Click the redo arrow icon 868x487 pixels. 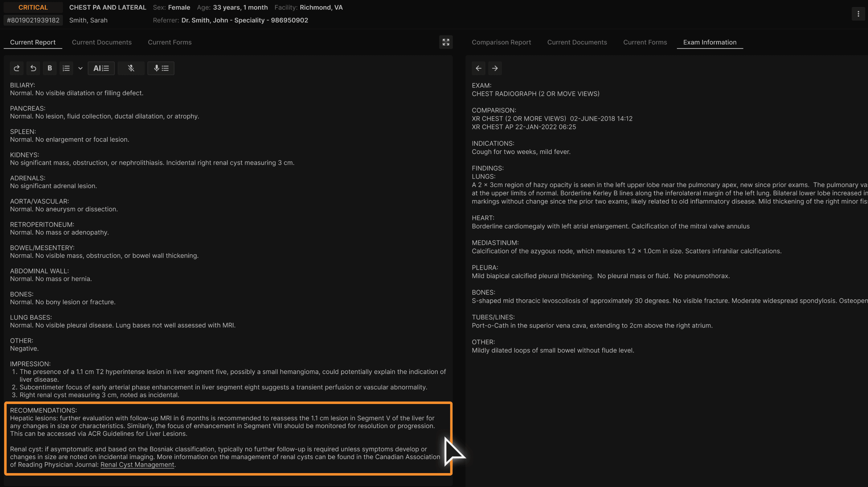17,68
